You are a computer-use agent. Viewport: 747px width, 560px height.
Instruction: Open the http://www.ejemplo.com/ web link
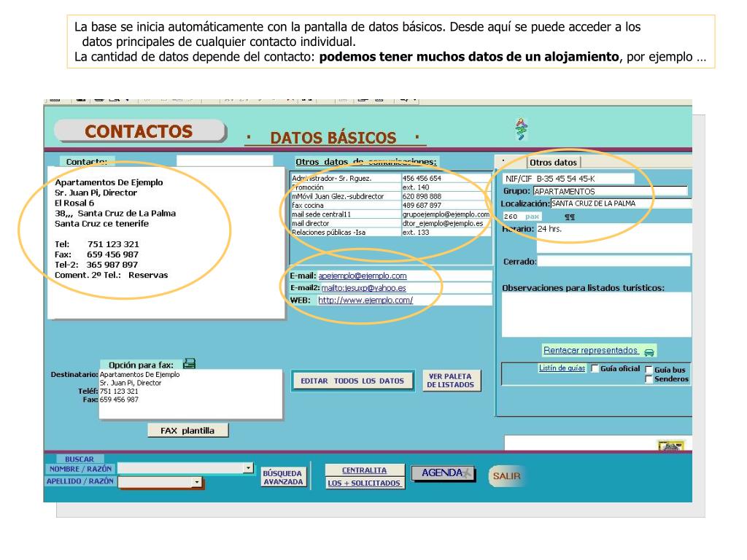pyautogui.click(x=365, y=300)
